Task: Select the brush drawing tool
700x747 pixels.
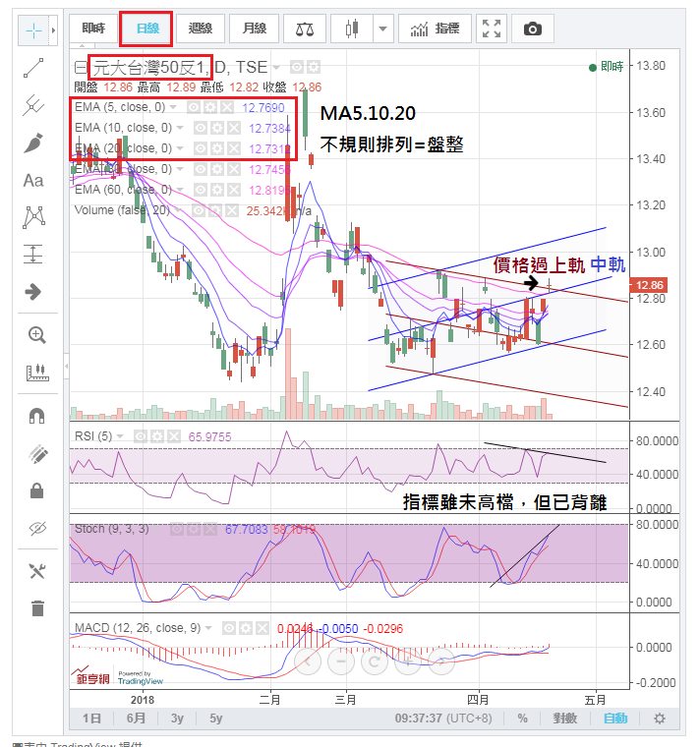Action: tap(33, 143)
